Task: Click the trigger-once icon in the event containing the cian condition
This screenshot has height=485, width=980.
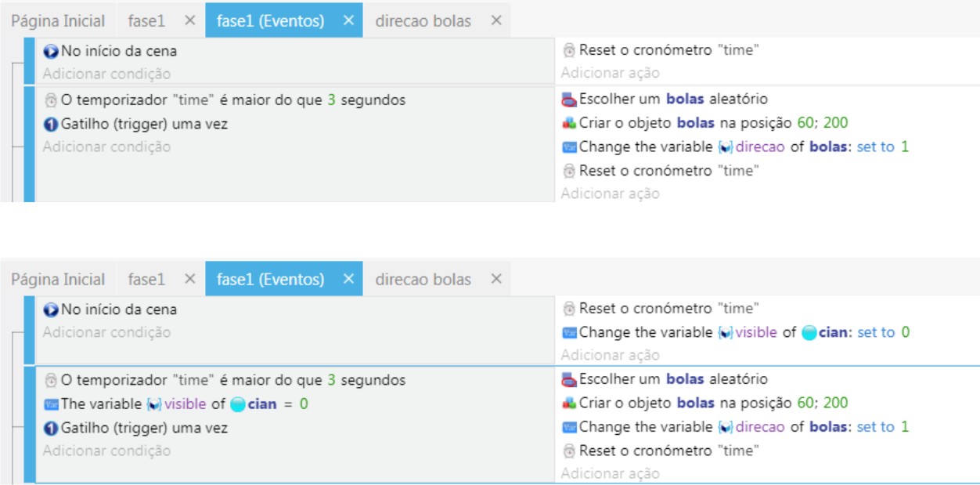Action: click(51, 429)
